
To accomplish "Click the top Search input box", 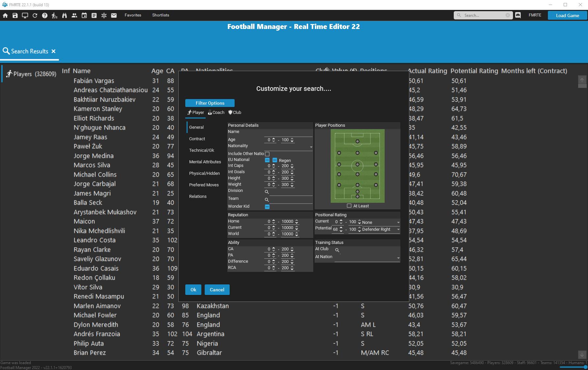I will pos(483,15).
